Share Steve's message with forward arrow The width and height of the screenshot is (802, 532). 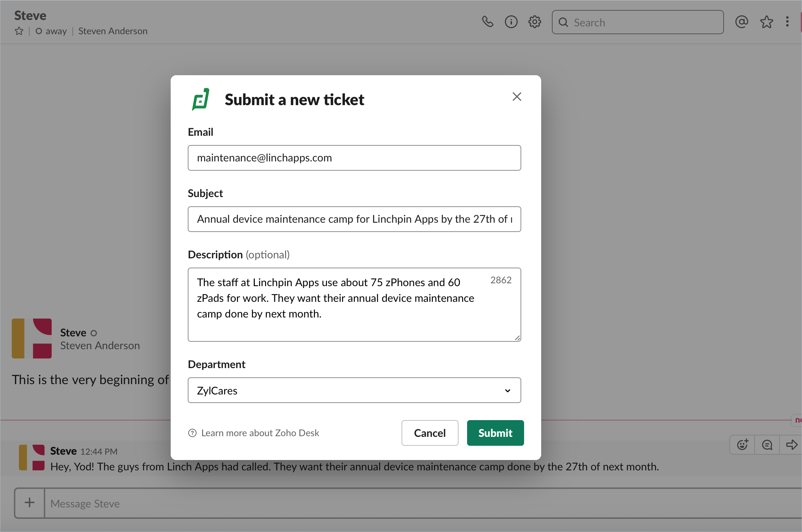[791, 445]
